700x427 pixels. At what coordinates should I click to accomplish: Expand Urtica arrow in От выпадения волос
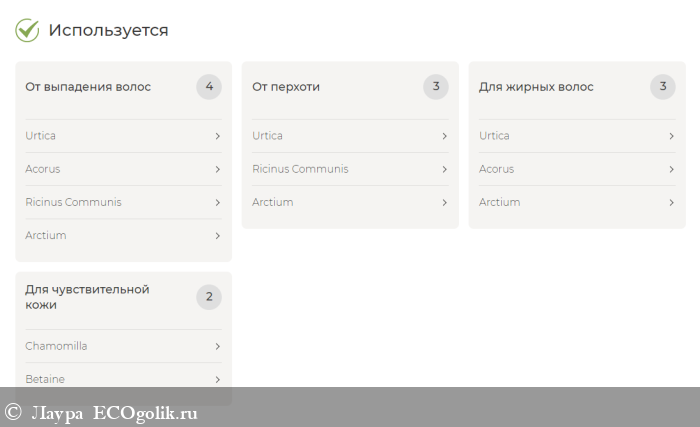tap(217, 136)
